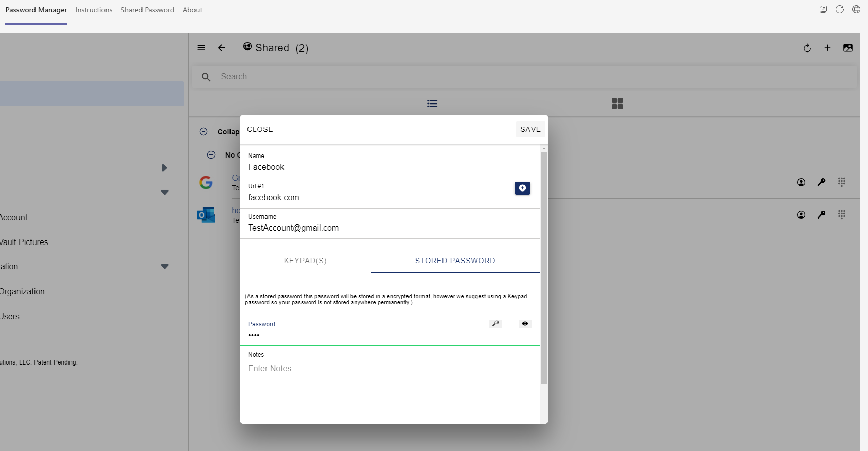This screenshot has width=868, height=451.
Task: Open Vault Pictures in the sidebar
Action: (24, 242)
